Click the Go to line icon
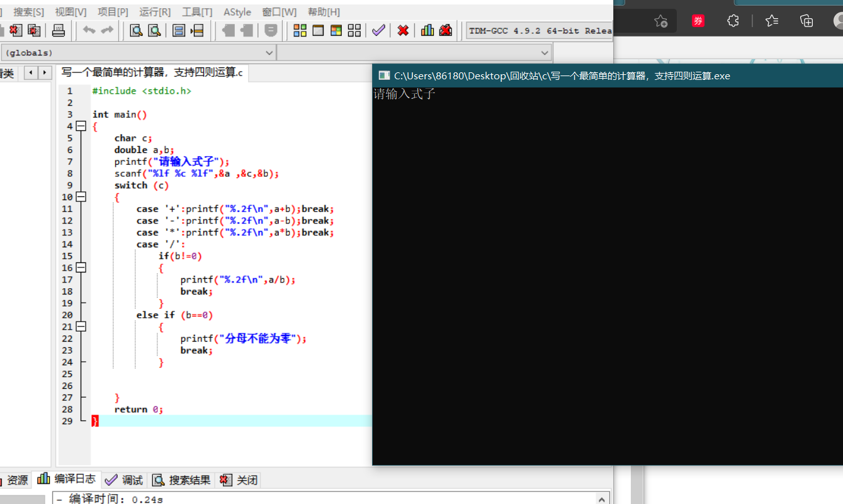This screenshot has height=504, width=843. [197, 30]
